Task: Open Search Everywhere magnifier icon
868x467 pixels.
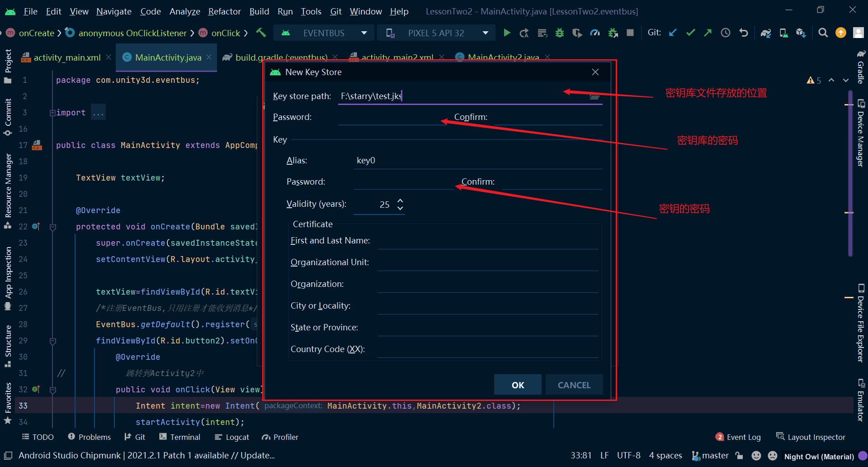Action: [x=823, y=33]
